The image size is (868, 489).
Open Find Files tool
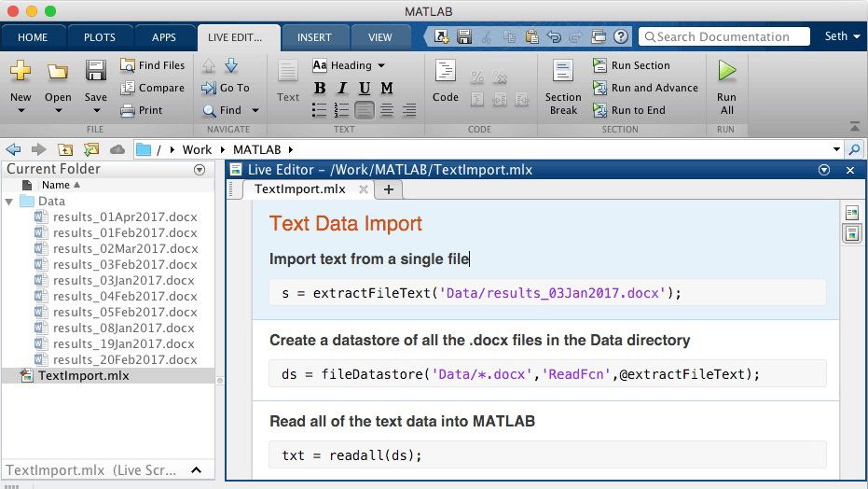click(152, 65)
